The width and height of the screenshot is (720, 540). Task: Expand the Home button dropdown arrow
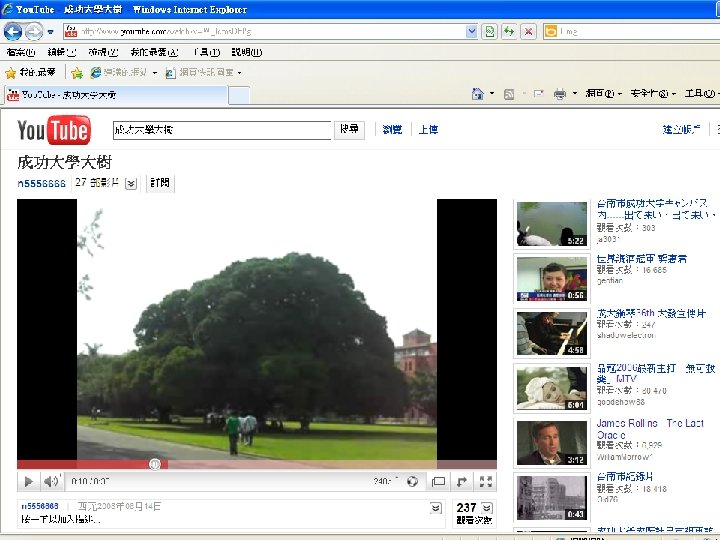pos(492,94)
